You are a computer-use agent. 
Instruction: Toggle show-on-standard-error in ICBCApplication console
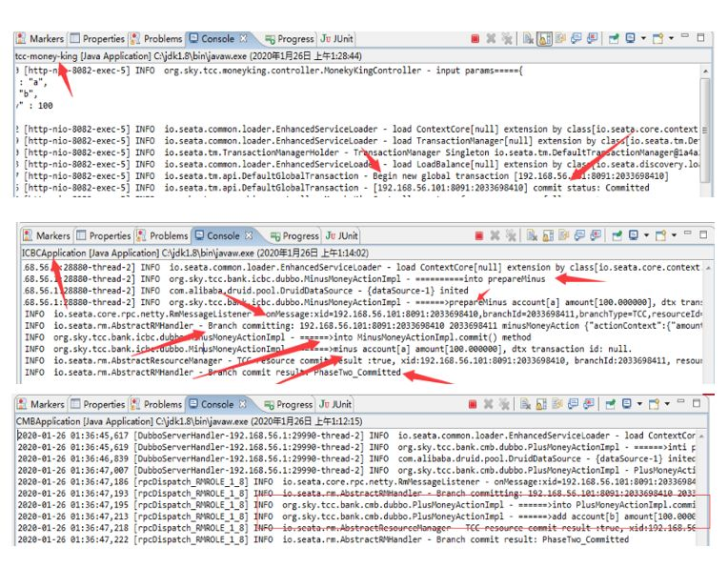[x=596, y=235]
